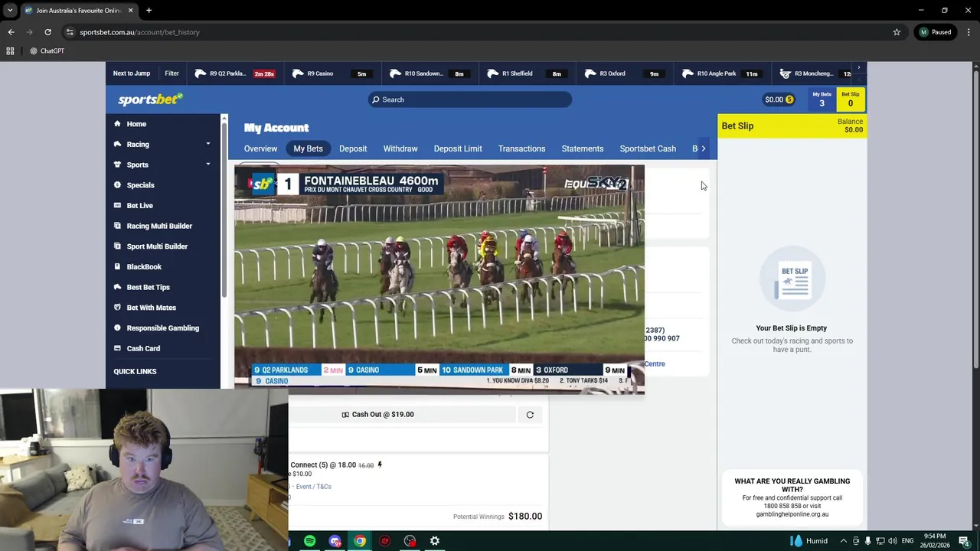This screenshot has width=980, height=551.
Task: Open My Bets counter in header
Action: 822,99
